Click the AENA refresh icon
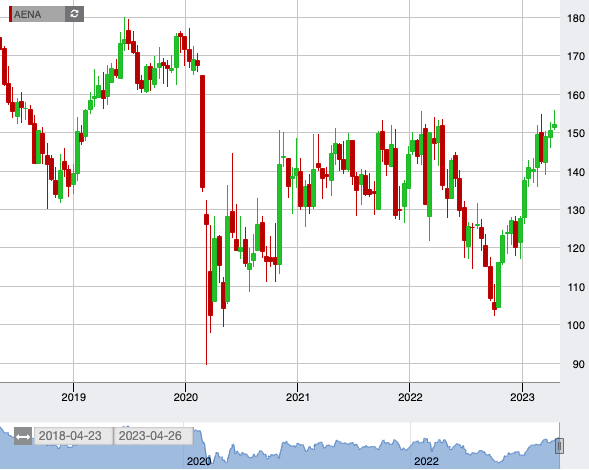Screen dimensions: 589x470 coord(74,14)
